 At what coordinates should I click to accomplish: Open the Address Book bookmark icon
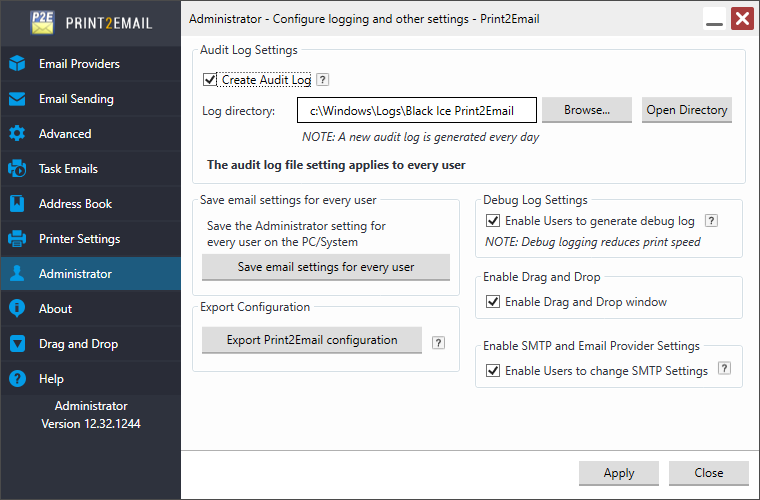(x=17, y=203)
